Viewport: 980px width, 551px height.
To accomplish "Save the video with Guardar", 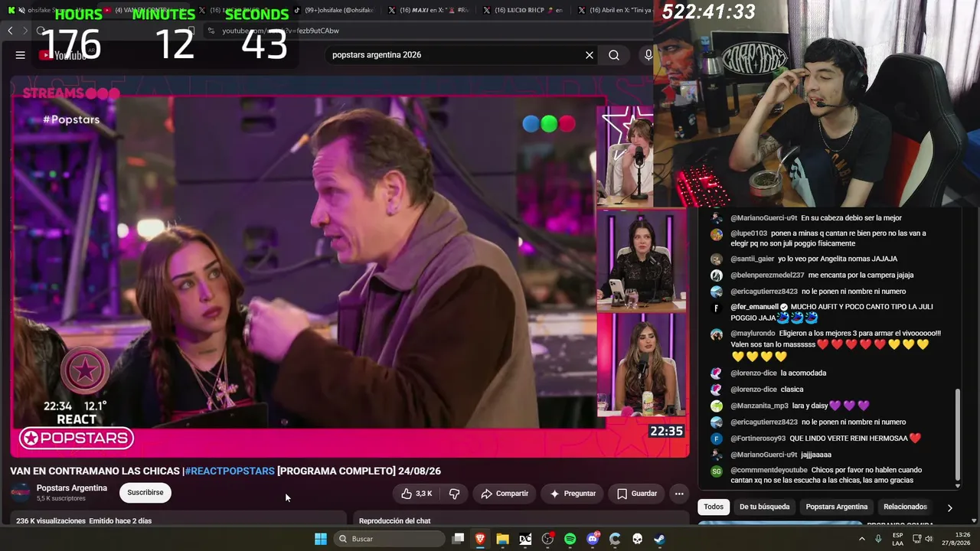I will click(637, 494).
